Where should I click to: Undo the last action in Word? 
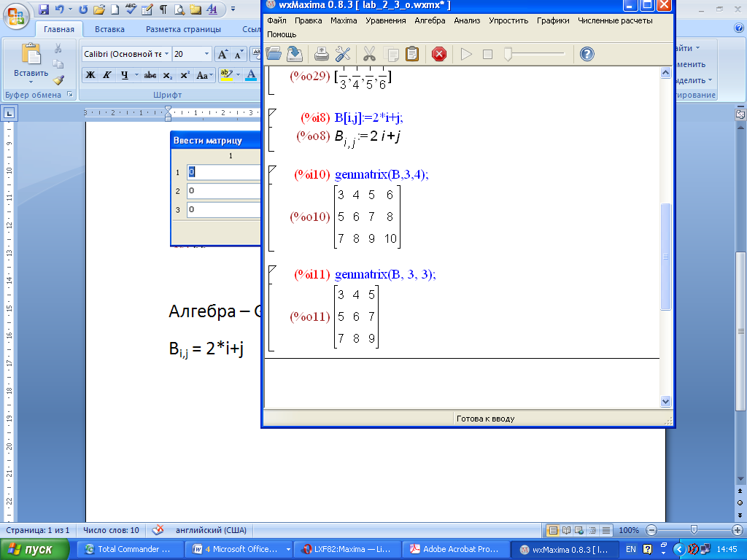tap(59, 9)
